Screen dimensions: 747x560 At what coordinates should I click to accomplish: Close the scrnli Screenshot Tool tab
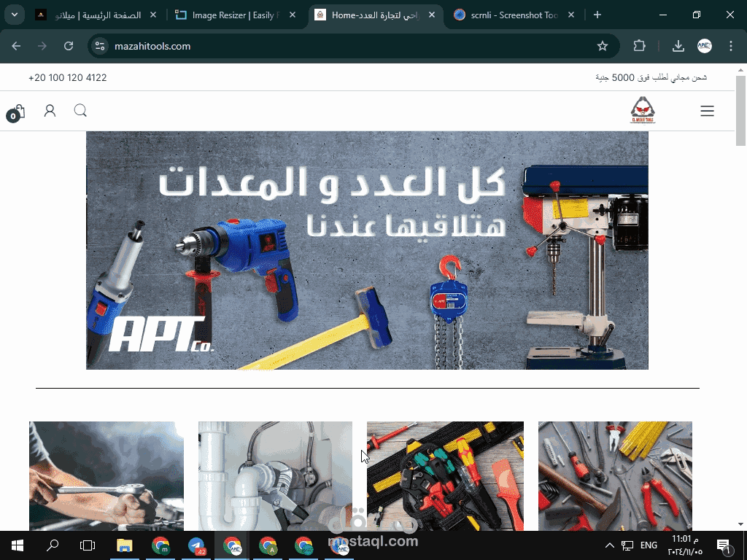pos(571,15)
